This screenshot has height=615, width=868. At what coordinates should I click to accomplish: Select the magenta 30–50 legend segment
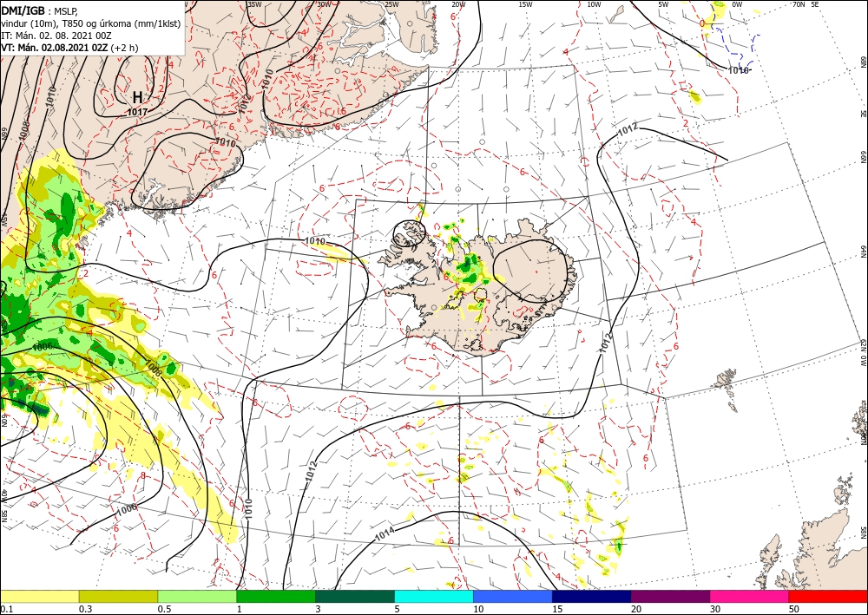[x=750, y=596]
